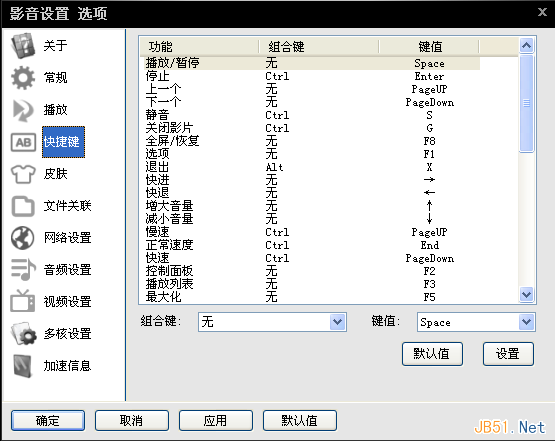Select the 快捷键 settings page
The width and height of the screenshot is (555, 441).
(x=63, y=142)
